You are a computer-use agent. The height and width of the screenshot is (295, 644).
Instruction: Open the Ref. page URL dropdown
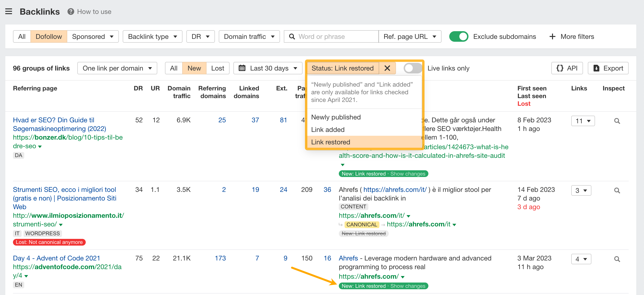[x=410, y=37]
